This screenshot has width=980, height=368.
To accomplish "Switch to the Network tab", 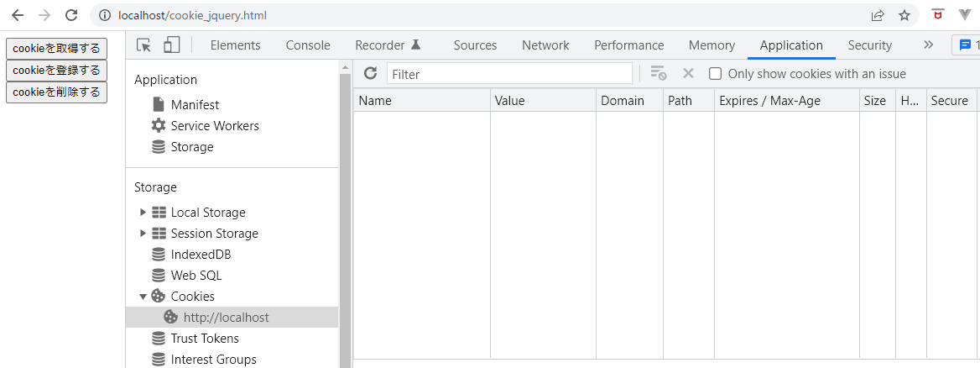I will [545, 45].
